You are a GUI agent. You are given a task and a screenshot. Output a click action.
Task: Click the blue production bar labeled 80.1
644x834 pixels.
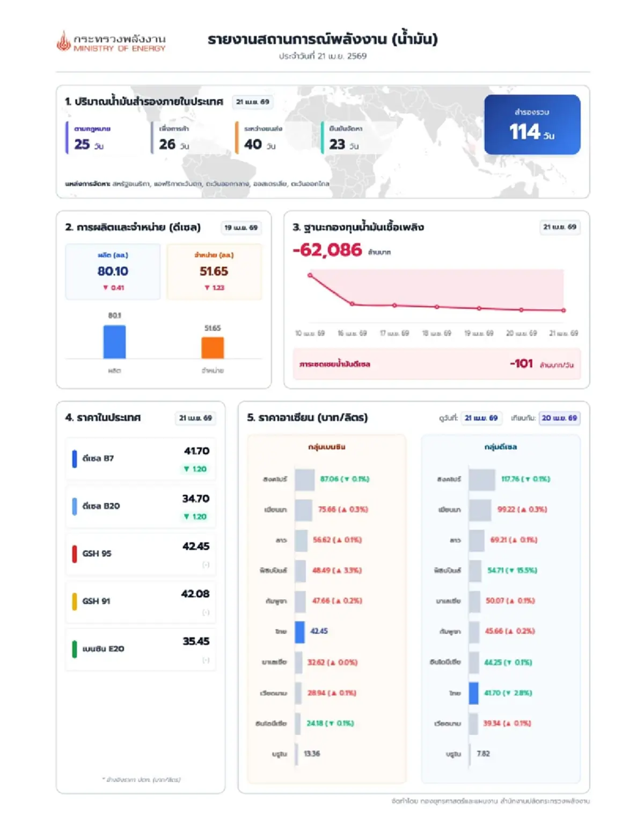point(114,342)
